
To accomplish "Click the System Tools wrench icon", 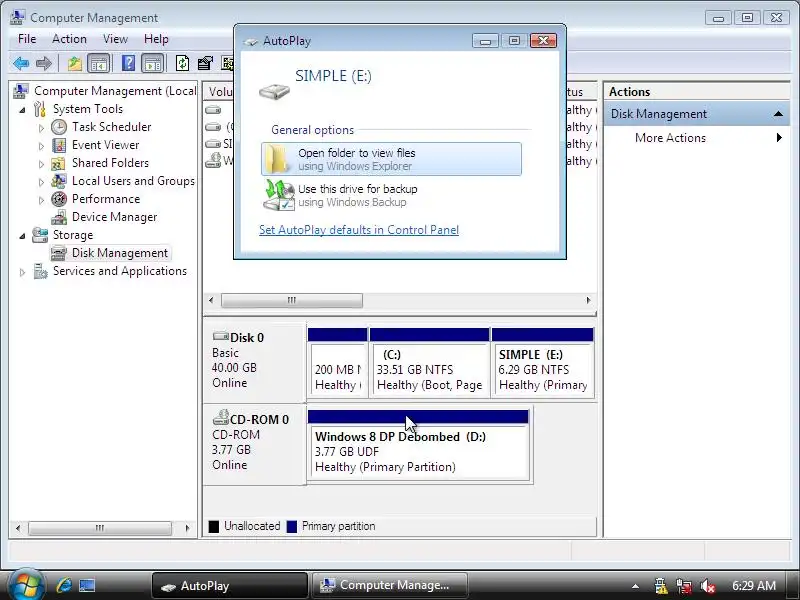I will tap(40, 109).
